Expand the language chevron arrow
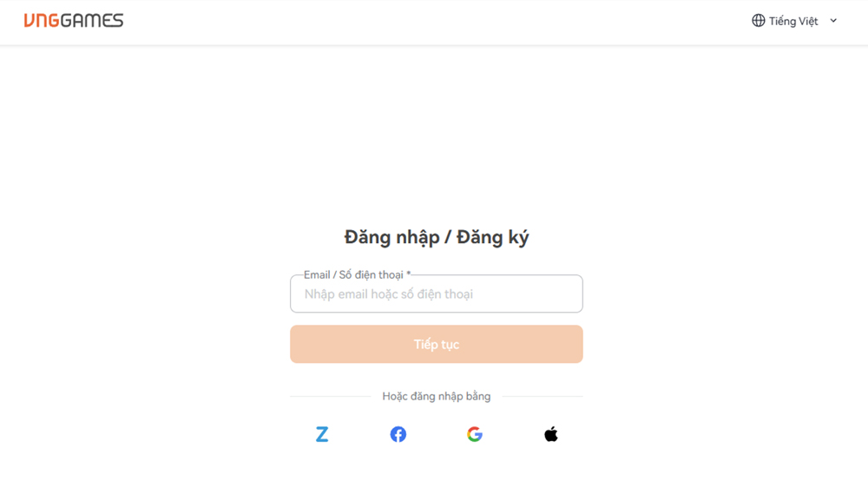868x488 pixels. [833, 21]
